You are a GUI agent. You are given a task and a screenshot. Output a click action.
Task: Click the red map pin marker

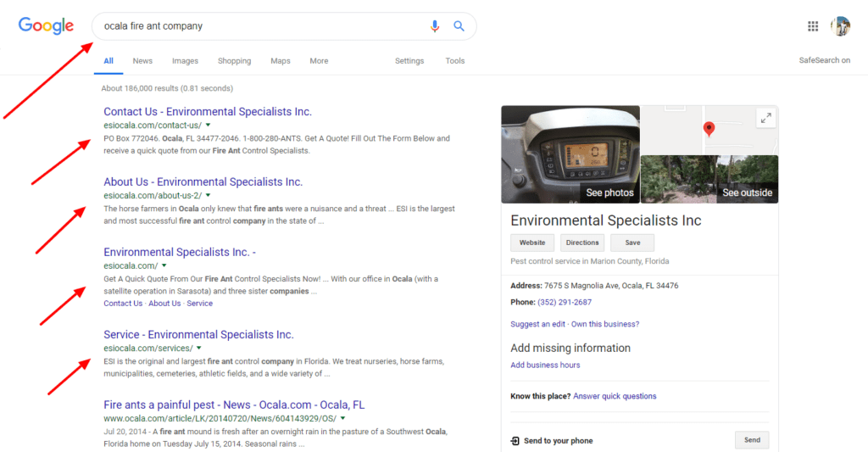tap(709, 130)
